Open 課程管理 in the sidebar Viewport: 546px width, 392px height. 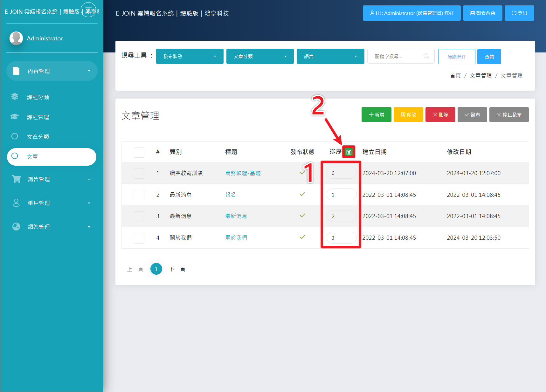38,117
